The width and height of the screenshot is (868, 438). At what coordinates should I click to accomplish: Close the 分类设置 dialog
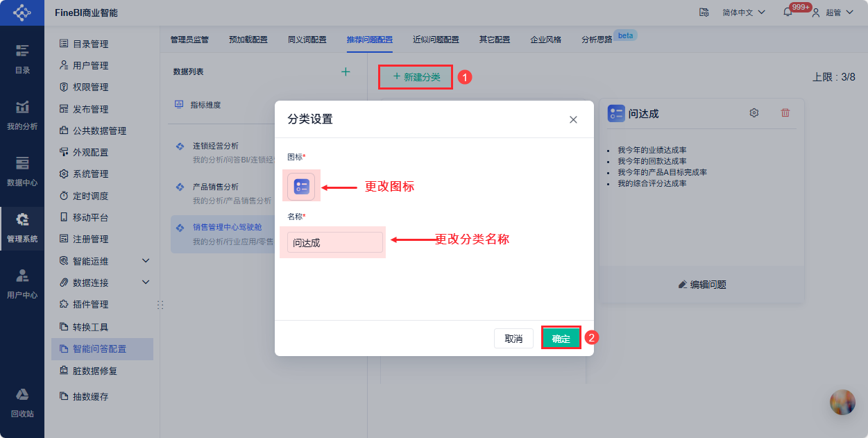[573, 119]
